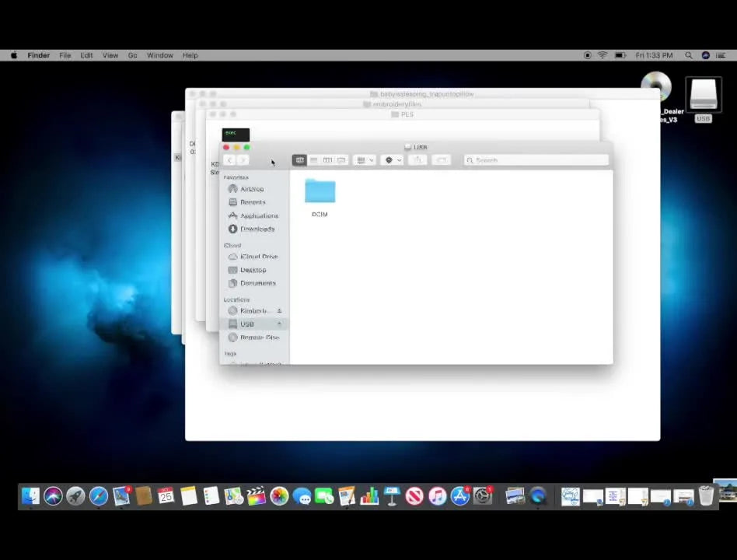Open Recents in the sidebar
The image size is (737, 560).
[253, 202]
